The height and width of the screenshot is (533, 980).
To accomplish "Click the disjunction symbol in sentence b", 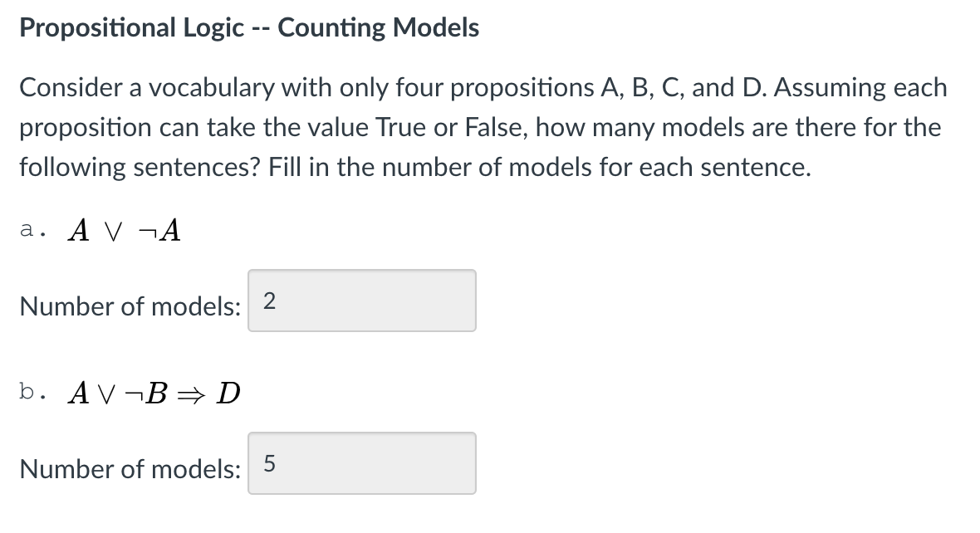I will [106, 394].
